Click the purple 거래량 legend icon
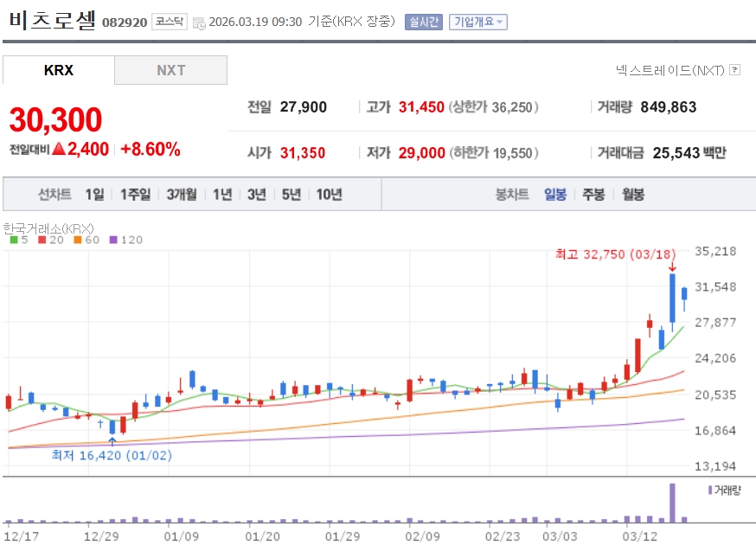 [709, 490]
